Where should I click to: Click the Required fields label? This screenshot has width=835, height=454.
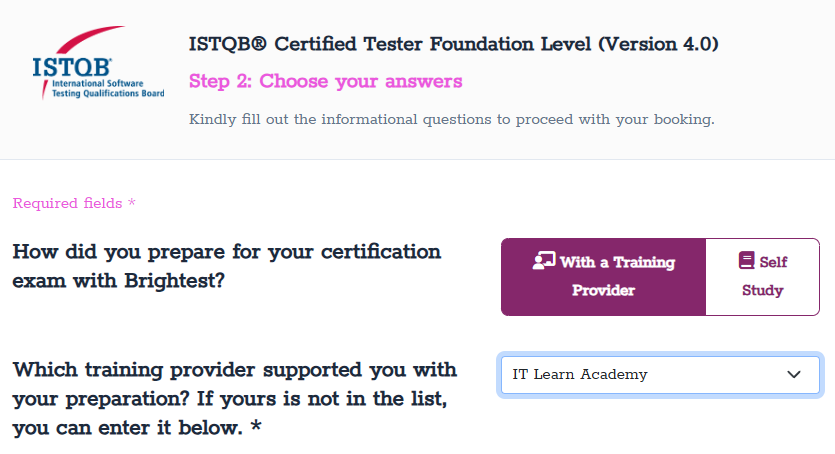(x=68, y=203)
